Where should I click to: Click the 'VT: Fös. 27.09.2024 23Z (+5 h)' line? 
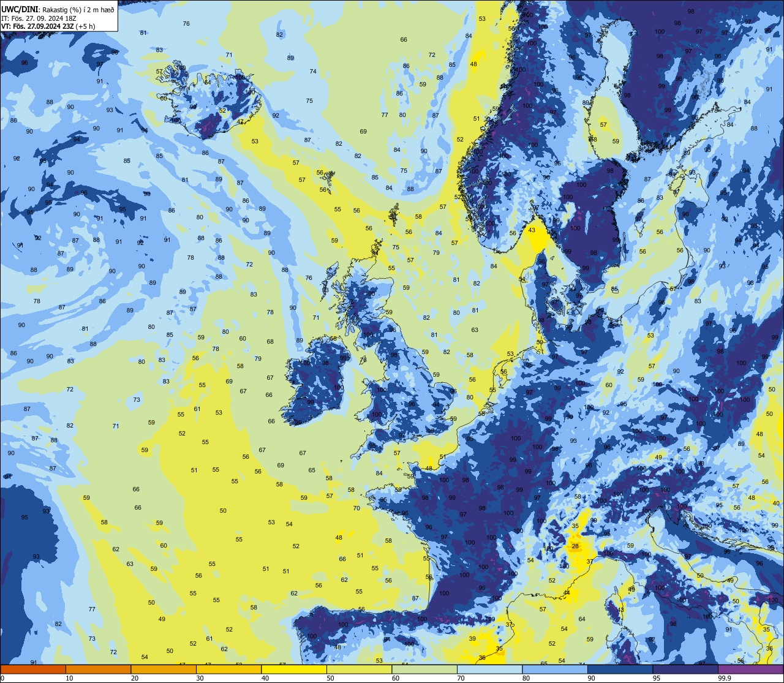(48, 26)
